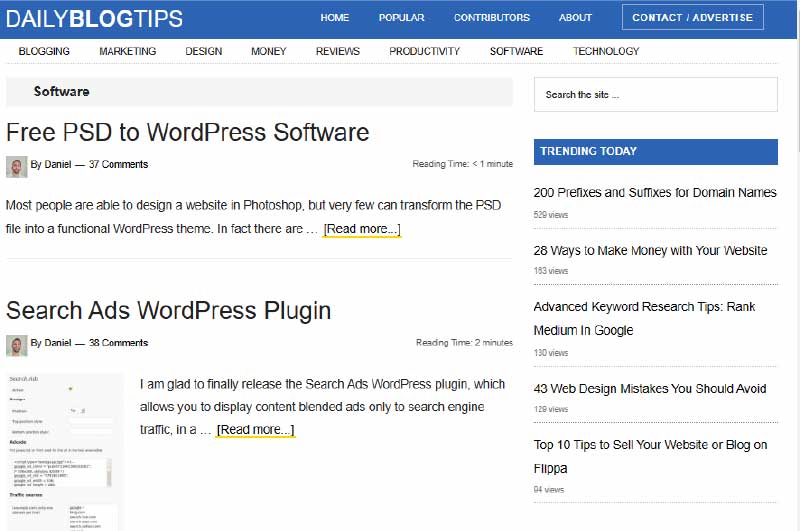Click the 94 views text

tap(549, 490)
